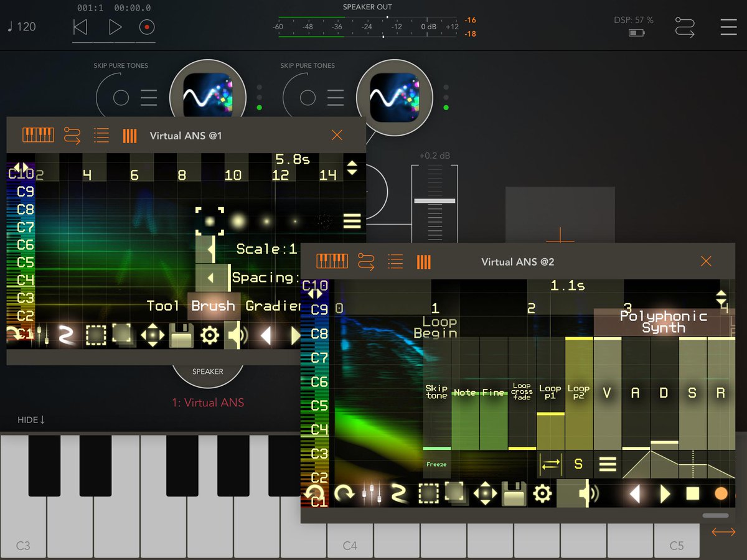Screen dimensions: 747x560
Task: Toggle AUM record button in top transport
Action: click(x=147, y=27)
